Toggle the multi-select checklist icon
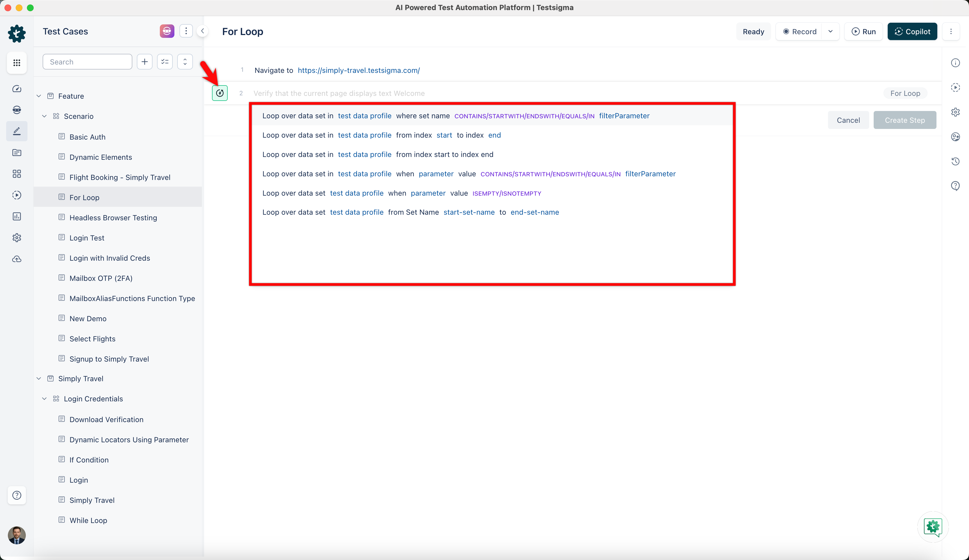 coord(165,62)
